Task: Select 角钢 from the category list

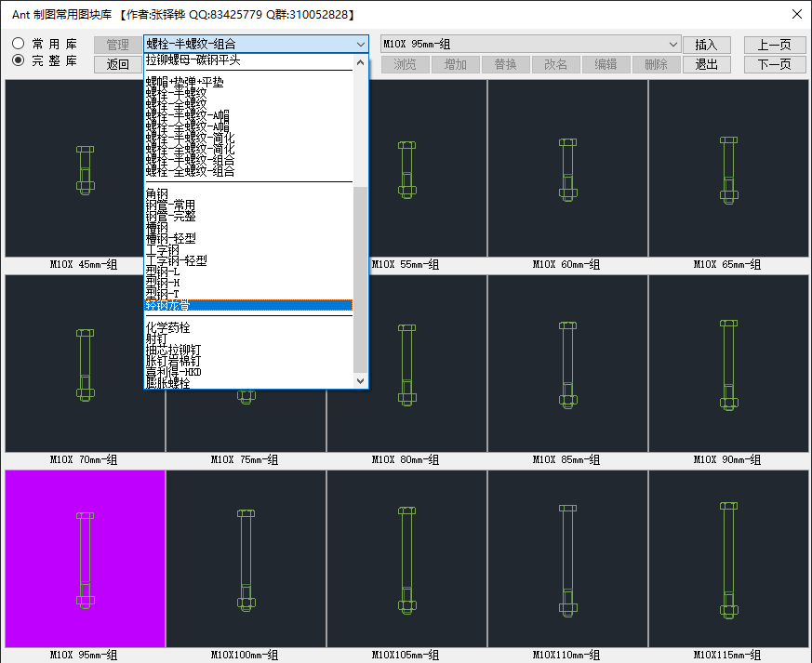Action: (x=157, y=193)
